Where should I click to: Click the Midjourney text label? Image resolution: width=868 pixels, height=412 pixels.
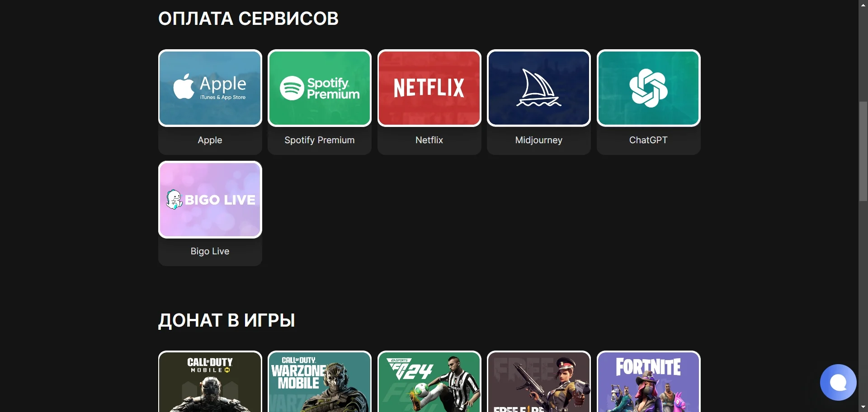(539, 140)
